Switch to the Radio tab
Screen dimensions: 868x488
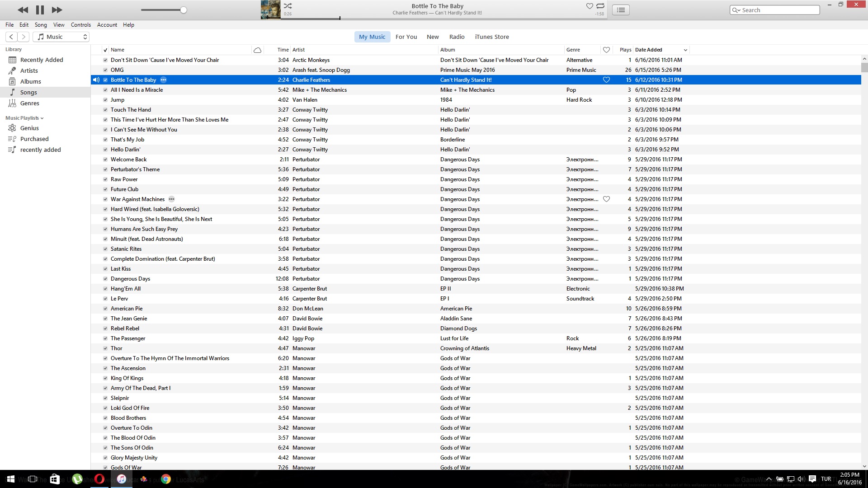(x=457, y=37)
